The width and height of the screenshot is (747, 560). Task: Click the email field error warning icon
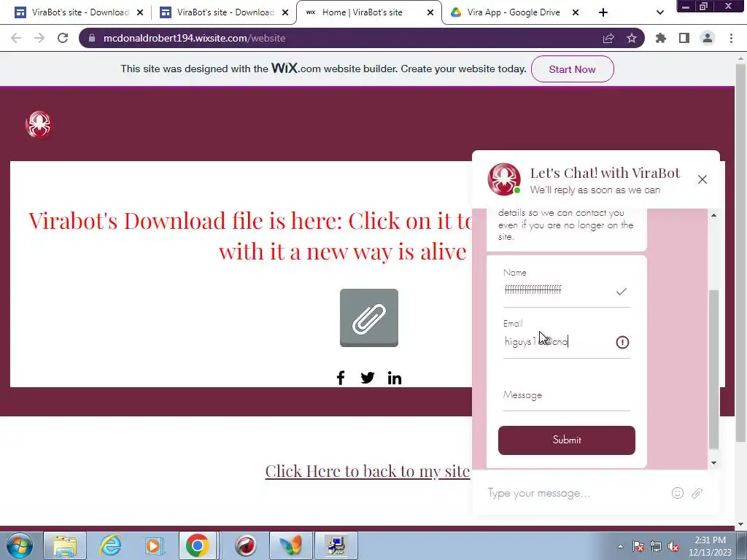(622, 342)
